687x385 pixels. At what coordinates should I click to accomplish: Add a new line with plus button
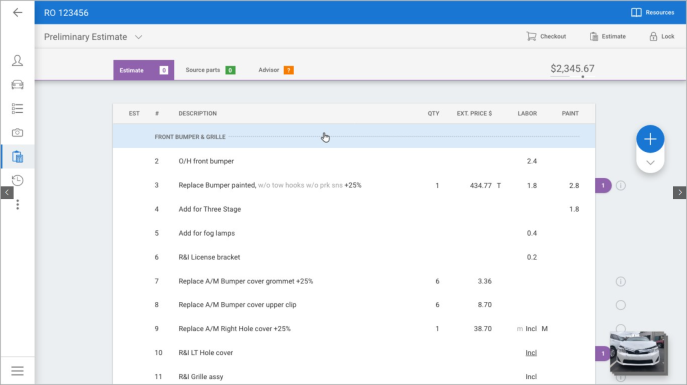click(x=650, y=139)
